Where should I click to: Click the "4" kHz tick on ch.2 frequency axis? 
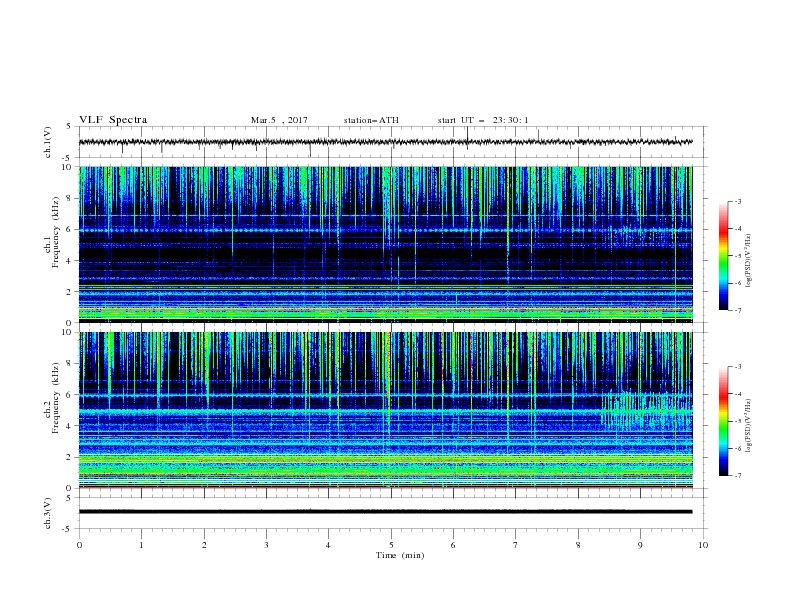pos(69,426)
